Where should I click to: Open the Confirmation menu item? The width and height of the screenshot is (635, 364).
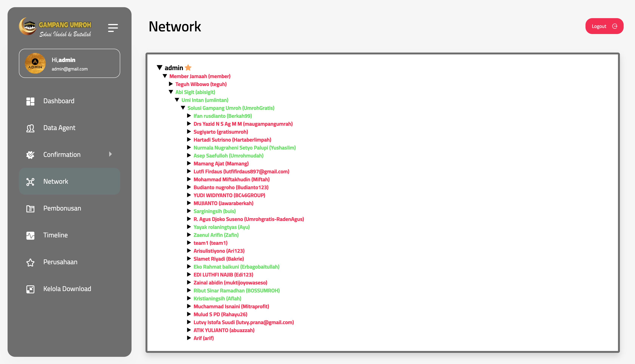(x=70, y=154)
